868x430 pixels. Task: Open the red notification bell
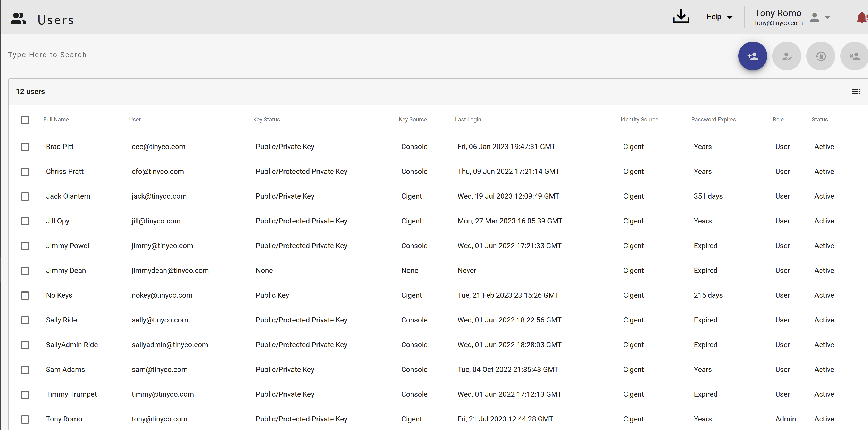[861, 17]
